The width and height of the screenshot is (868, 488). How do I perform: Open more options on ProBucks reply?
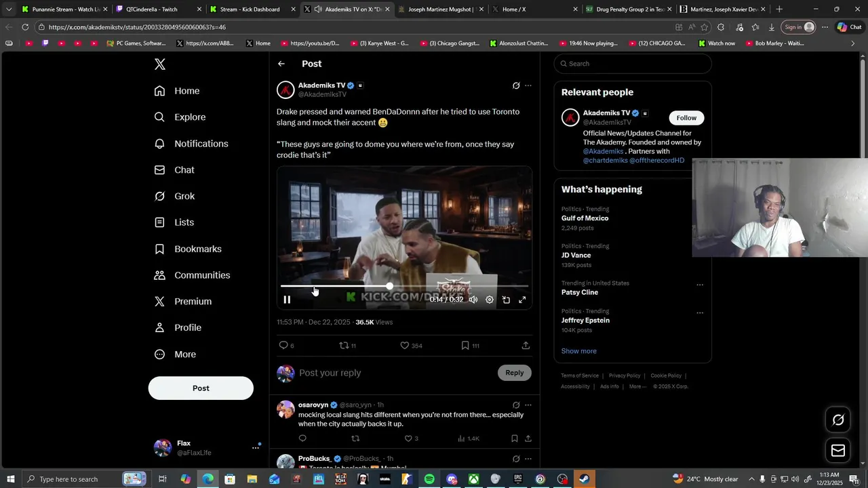pos(528,459)
